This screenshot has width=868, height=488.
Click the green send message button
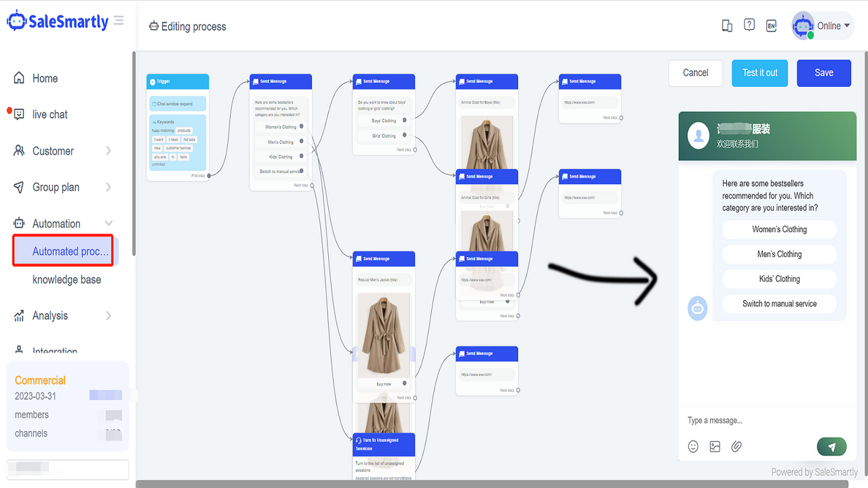[x=831, y=446]
